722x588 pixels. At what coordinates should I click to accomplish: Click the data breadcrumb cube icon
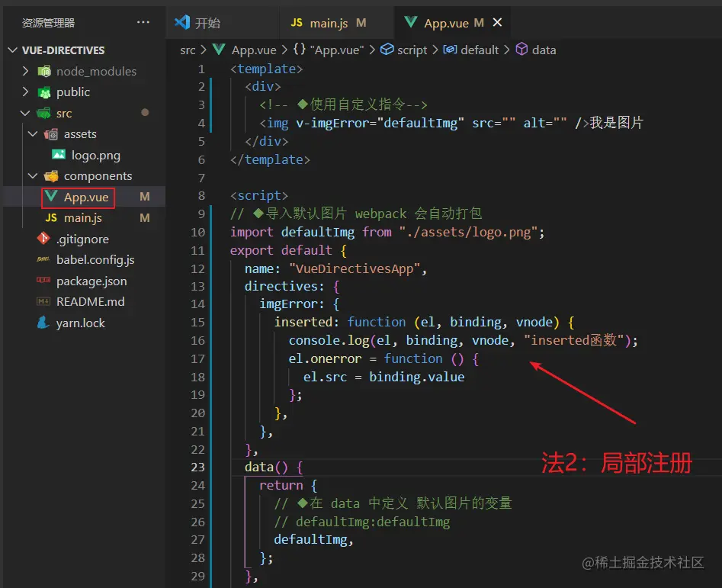pos(521,49)
